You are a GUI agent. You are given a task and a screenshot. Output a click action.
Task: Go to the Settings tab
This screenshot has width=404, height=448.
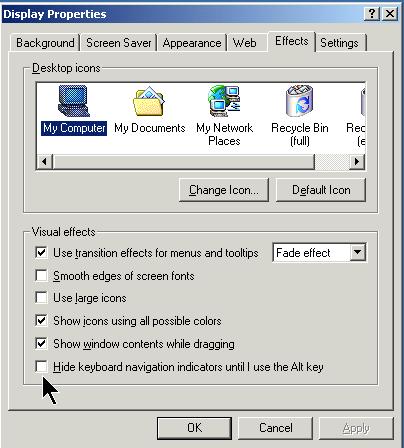point(340,43)
